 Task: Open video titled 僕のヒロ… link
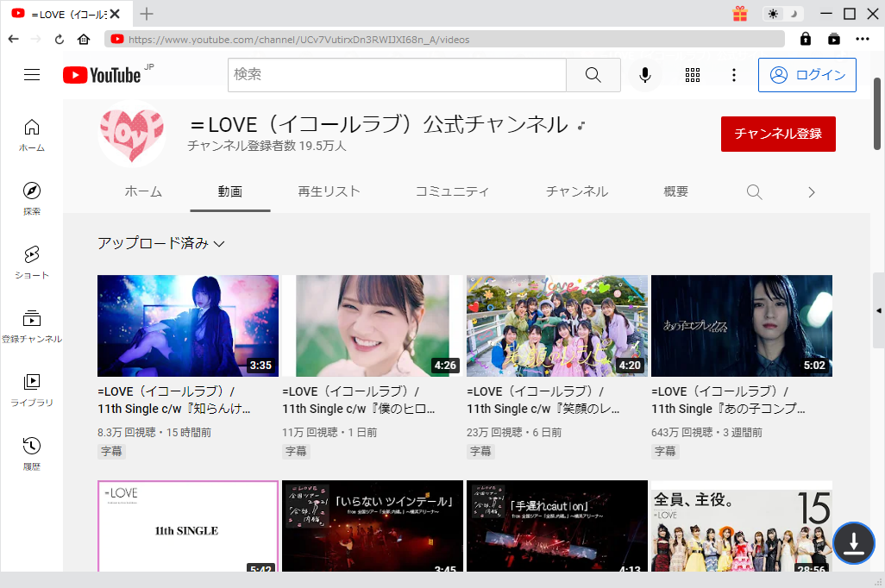click(x=359, y=400)
